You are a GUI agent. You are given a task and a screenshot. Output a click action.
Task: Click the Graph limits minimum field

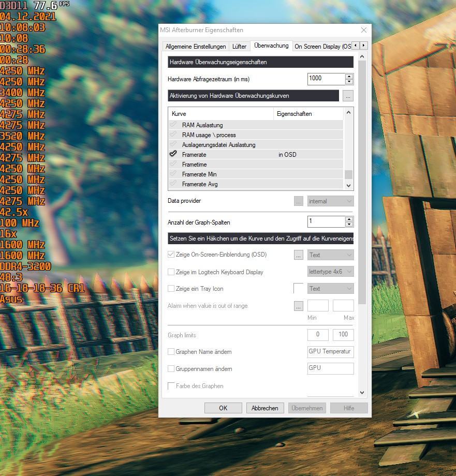318,335
